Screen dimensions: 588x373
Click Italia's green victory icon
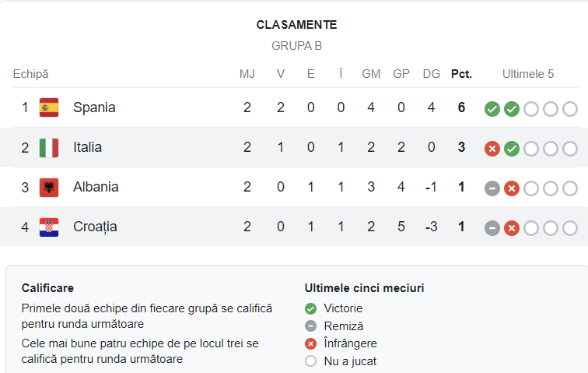[x=512, y=149]
